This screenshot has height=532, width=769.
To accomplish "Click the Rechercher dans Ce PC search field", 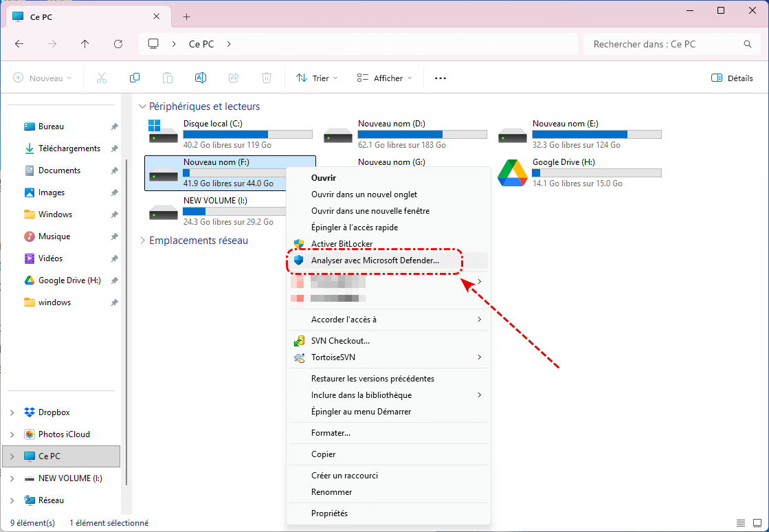I will [663, 44].
